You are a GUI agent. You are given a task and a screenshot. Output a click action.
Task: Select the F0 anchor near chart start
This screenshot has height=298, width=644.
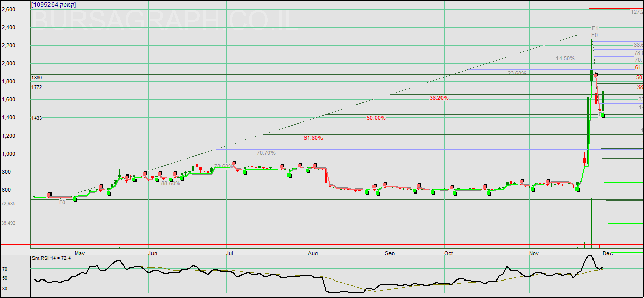(x=62, y=203)
